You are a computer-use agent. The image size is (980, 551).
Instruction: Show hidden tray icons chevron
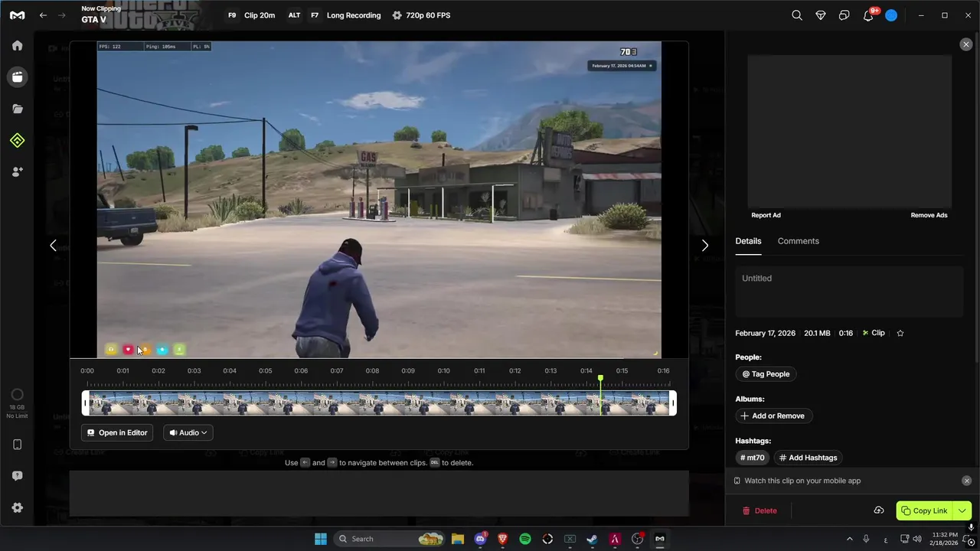(849, 539)
